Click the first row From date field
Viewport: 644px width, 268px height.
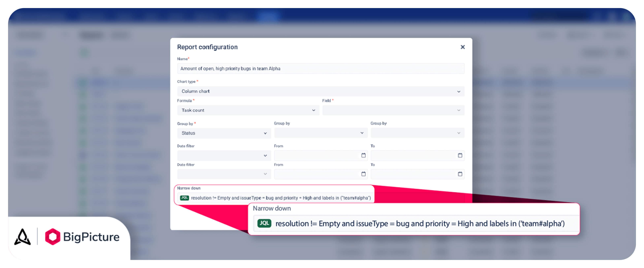(x=321, y=156)
